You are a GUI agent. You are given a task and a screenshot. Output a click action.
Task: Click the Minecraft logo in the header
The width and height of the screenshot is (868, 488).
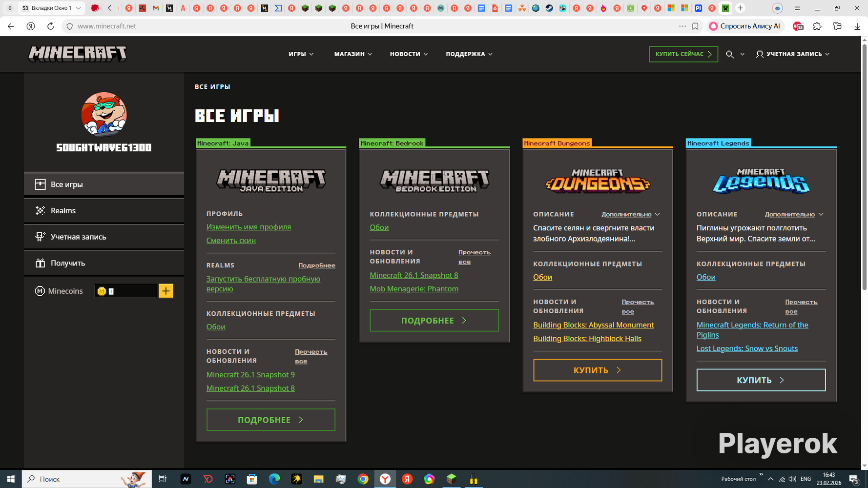[x=78, y=54]
